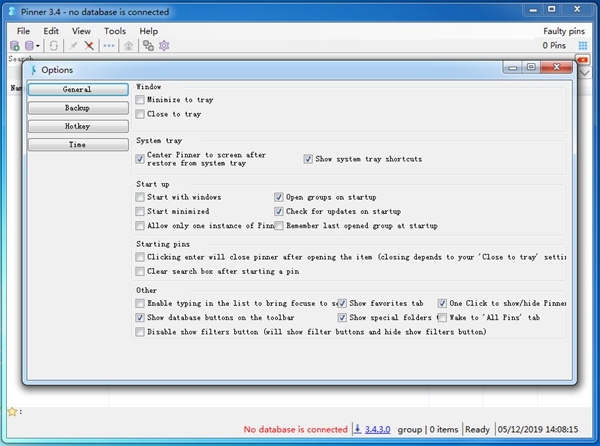Open the Edit menu

[x=51, y=31]
